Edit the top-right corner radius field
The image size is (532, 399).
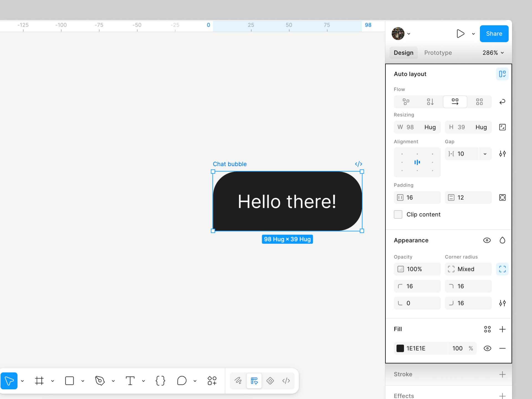pos(468,286)
